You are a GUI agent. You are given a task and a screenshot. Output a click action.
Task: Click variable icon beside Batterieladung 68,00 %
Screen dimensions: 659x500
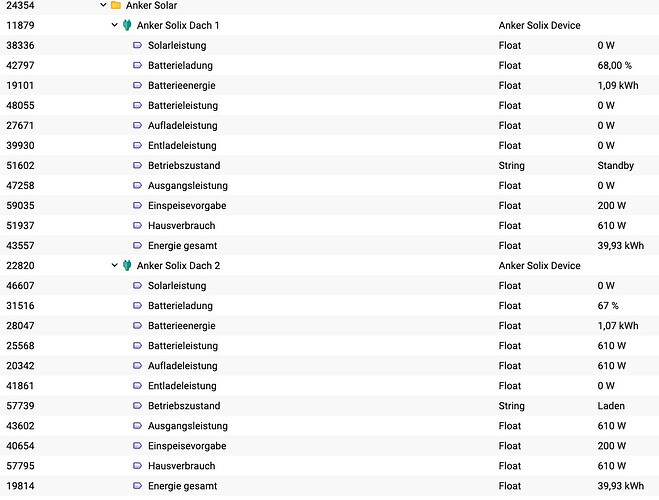click(x=137, y=65)
